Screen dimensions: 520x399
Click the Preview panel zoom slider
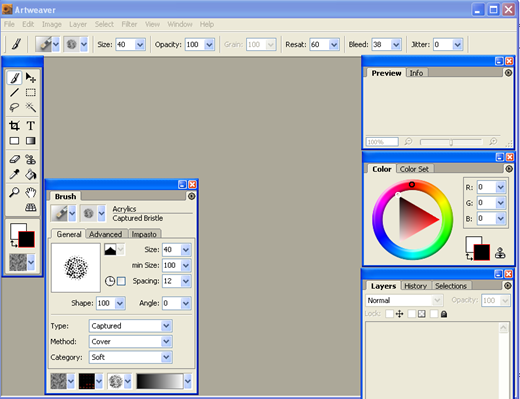coord(451,142)
